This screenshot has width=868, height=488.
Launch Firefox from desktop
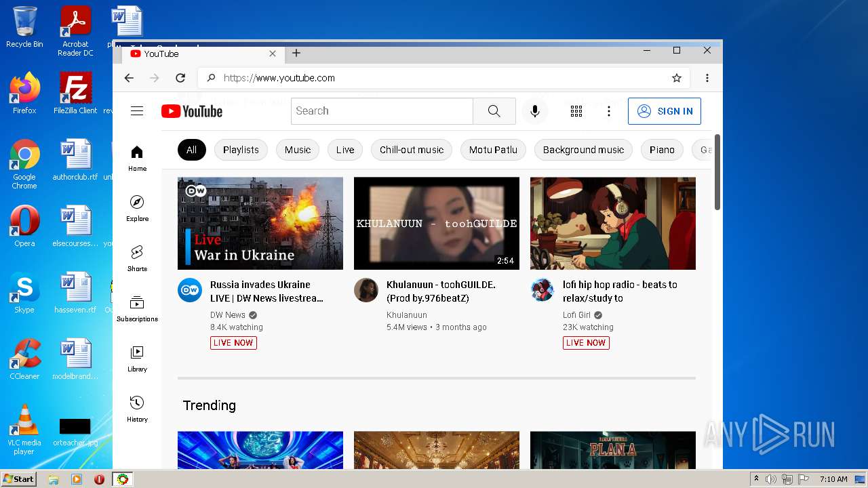click(24, 94)
